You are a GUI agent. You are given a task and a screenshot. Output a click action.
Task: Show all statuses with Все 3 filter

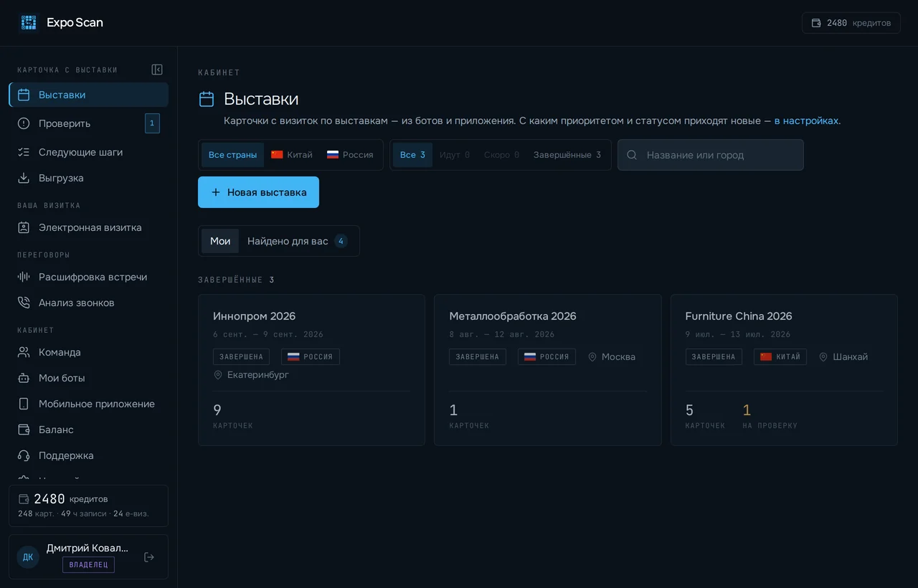click(412, 155)
